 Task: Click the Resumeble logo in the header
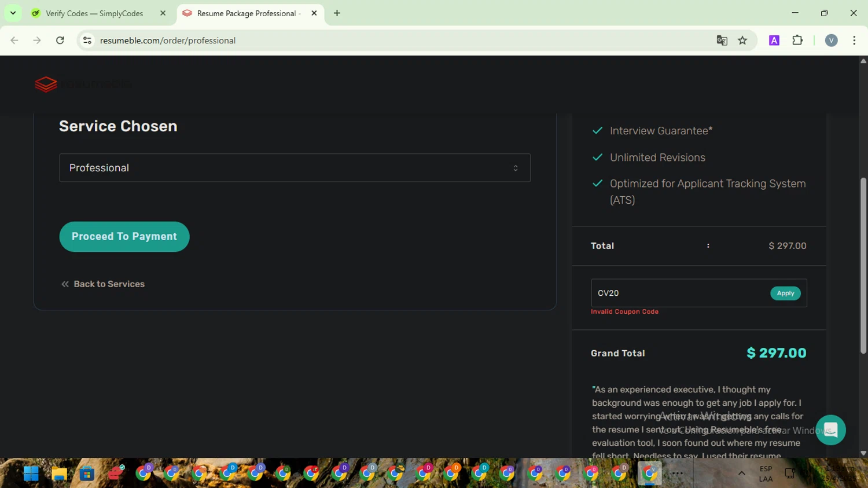82,84
